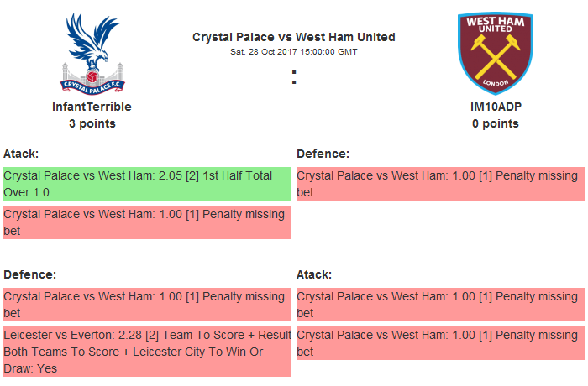Select InfantTerrible's Atack Penalty missing bet row
The width and height of the screenshot is (588, 386).
click(147, 222)
